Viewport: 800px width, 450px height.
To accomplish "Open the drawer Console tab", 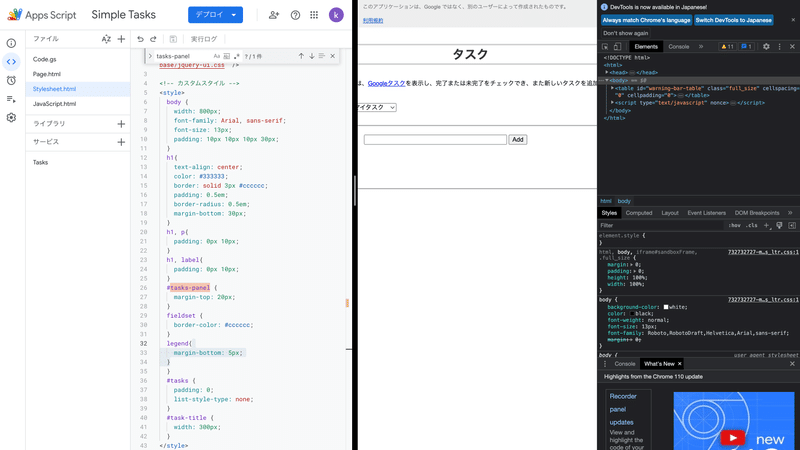I will [624, 364].
